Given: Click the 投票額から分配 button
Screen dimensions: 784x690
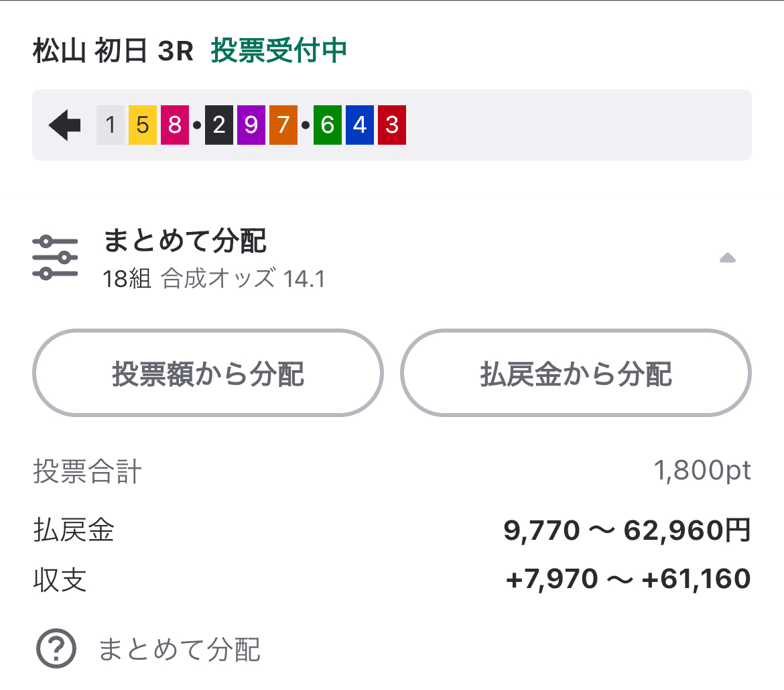Looking at the screenshot, I should pyautogui.click(x=207, y=373).
